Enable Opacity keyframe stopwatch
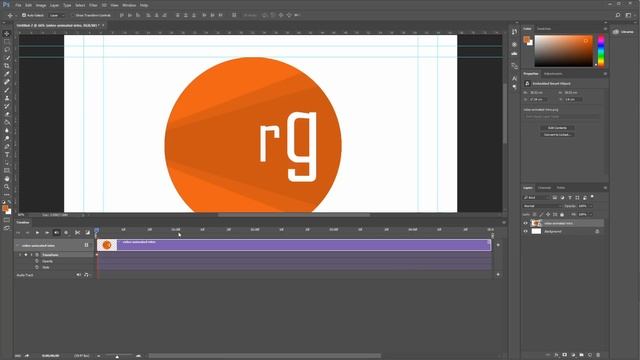This screenshot has width=640, height=360. 37,261
